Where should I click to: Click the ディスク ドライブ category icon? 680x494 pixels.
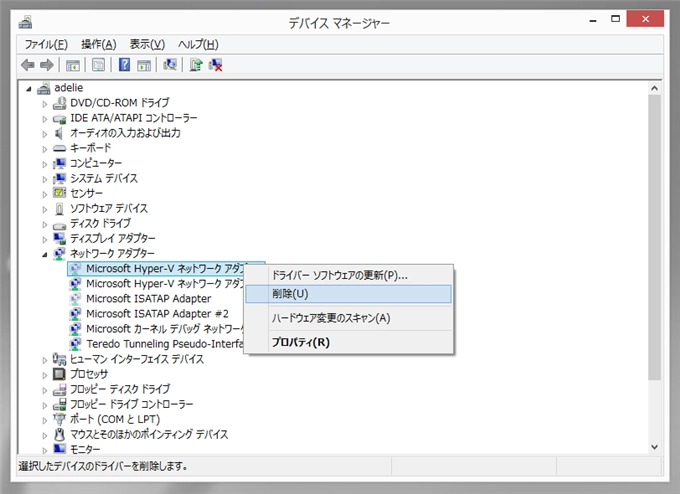(x=59, y=224)
